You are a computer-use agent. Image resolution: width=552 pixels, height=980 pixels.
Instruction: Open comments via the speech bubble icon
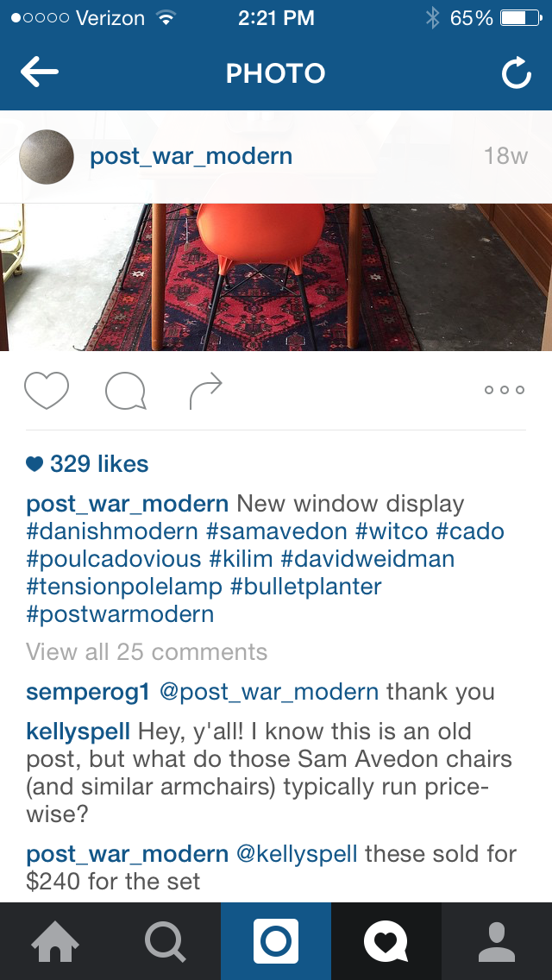tap(126, 392)
